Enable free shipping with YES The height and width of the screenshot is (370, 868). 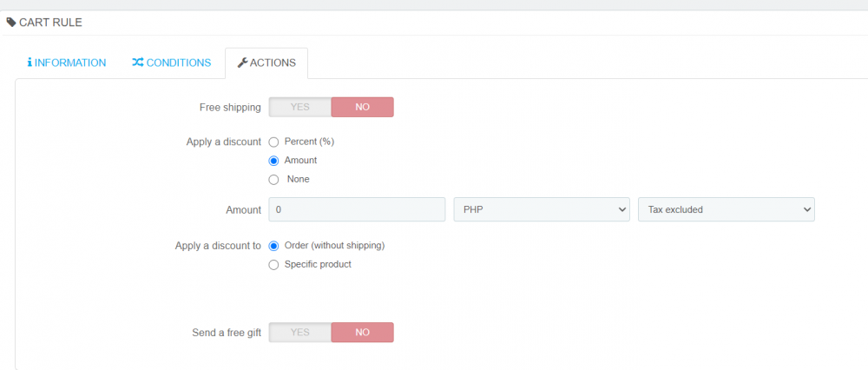pyautogui.click(x=300, y=107)
